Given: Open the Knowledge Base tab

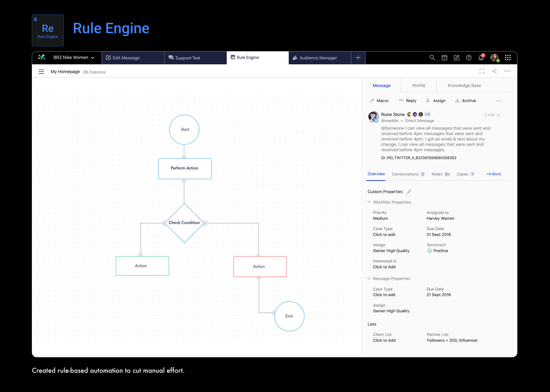Looking at the screenshot, I should coord(464,86).
